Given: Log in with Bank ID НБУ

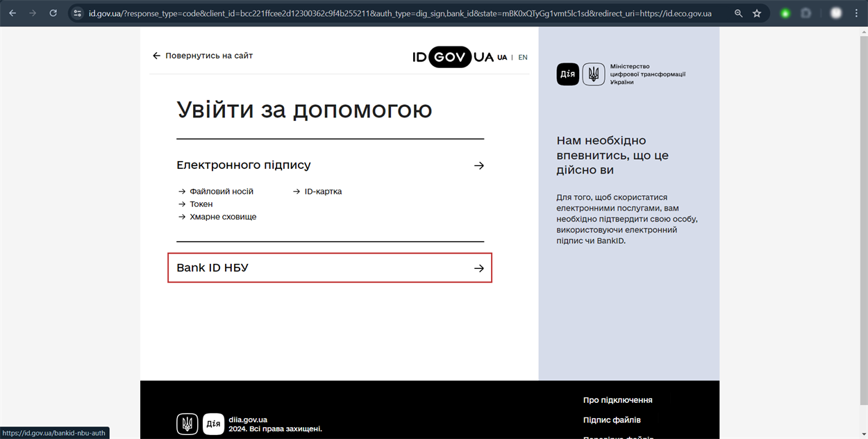Looking at the screenshot, I should point(330,268).
